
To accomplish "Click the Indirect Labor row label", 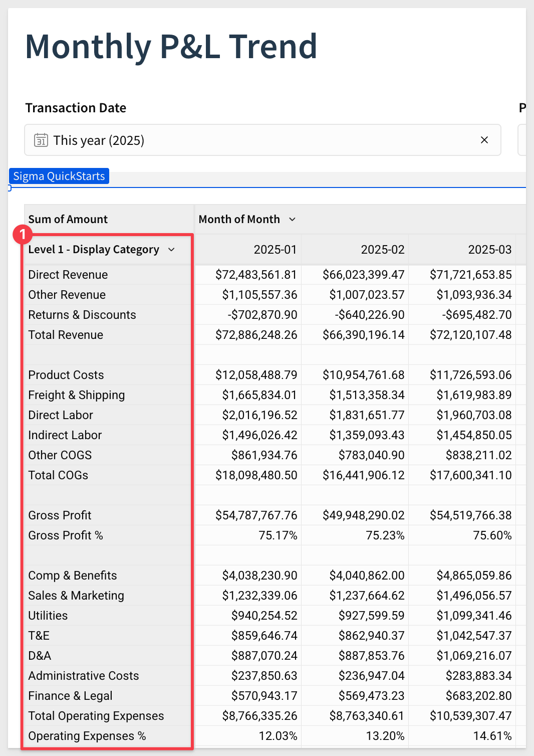I will tap(65, 435).
